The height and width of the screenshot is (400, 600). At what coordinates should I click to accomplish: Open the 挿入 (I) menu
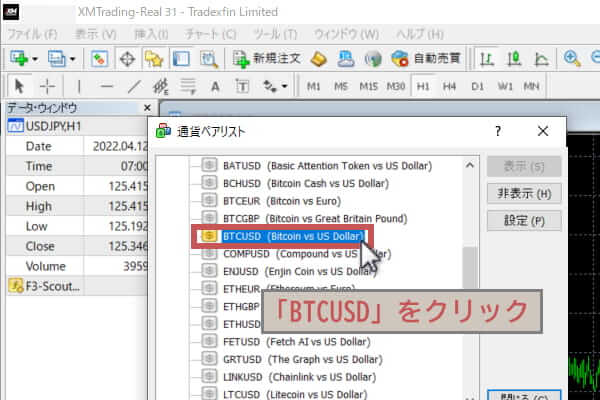click(x=151, y=34)
